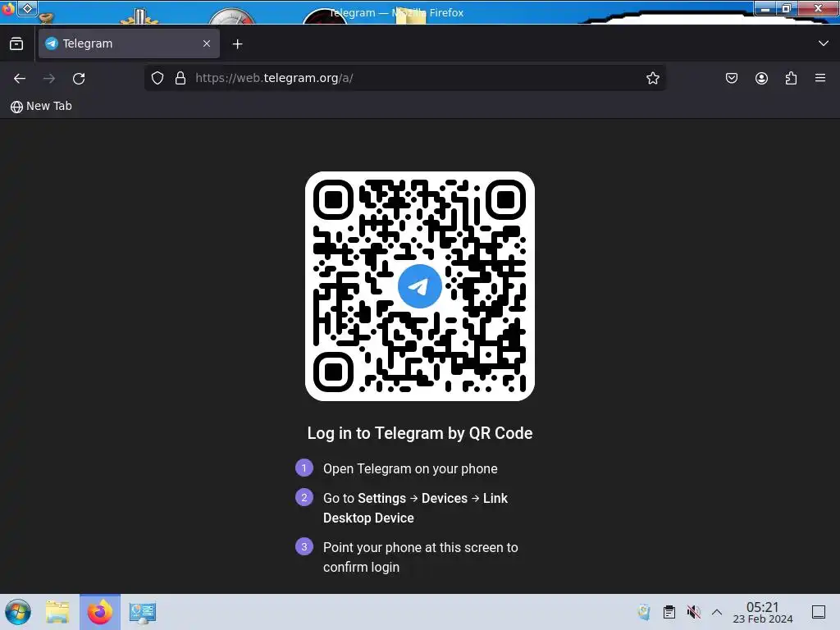Open the clipboard tray icon
The width and height of the screenshot is (840, 630).
pyautogui.click(x=669, y=612)
